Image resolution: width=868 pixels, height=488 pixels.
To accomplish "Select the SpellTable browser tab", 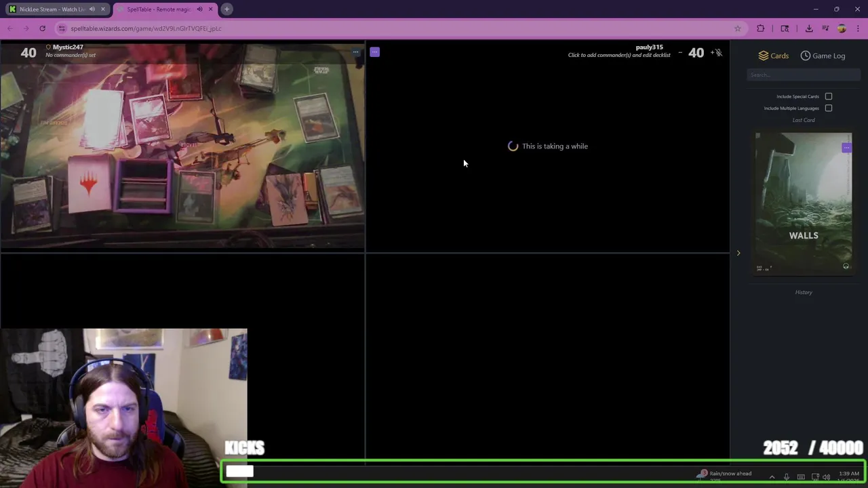I will click(x=164, y=9).
